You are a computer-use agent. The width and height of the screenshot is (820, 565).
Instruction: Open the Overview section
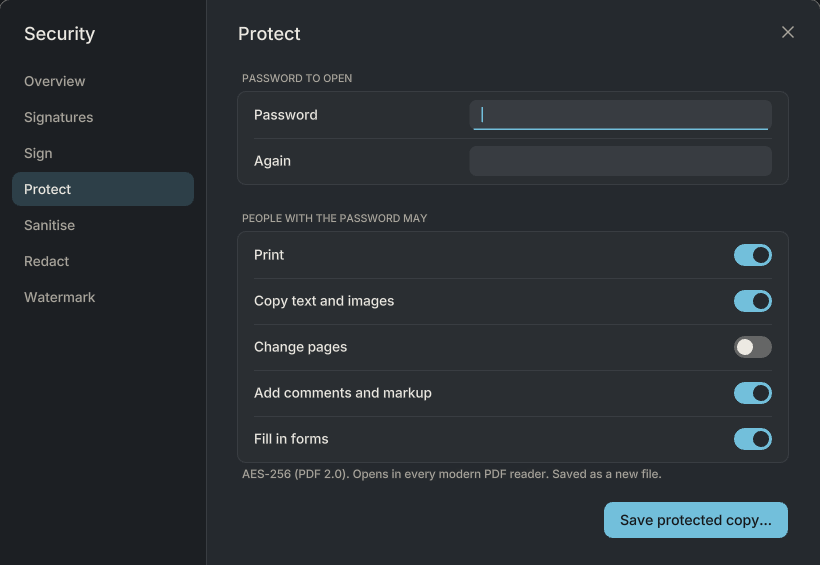click(x=103, y=81)
